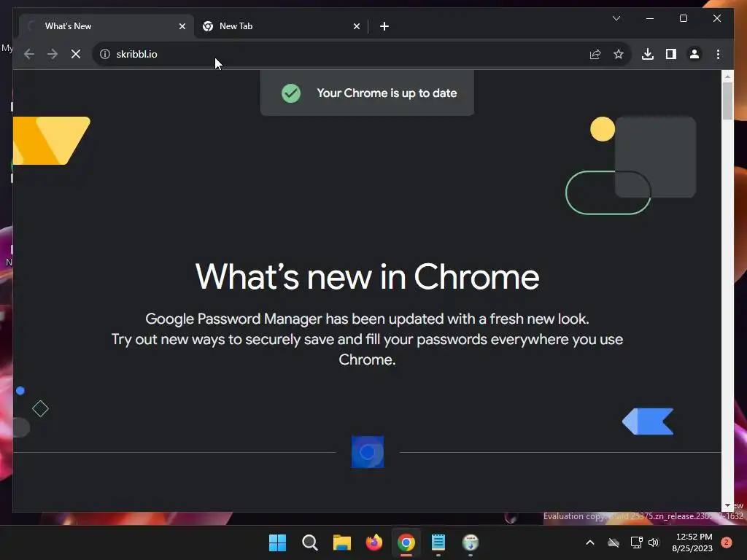Stop loading the page
The image size is (747, 560).
76,54
